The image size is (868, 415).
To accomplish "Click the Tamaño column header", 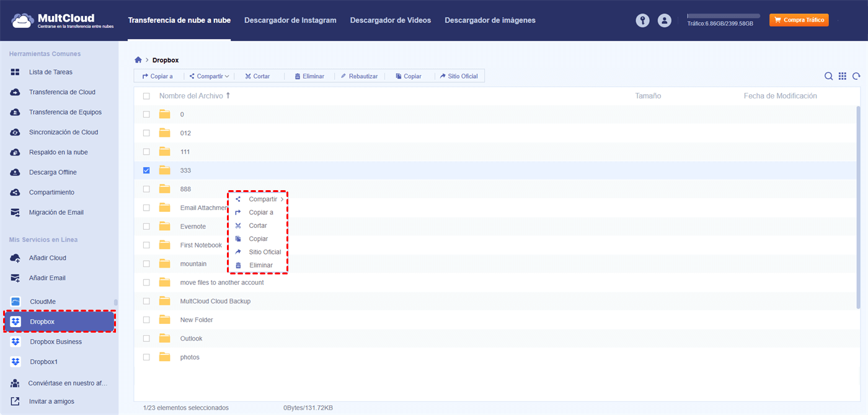I will (x=648, y=96).
